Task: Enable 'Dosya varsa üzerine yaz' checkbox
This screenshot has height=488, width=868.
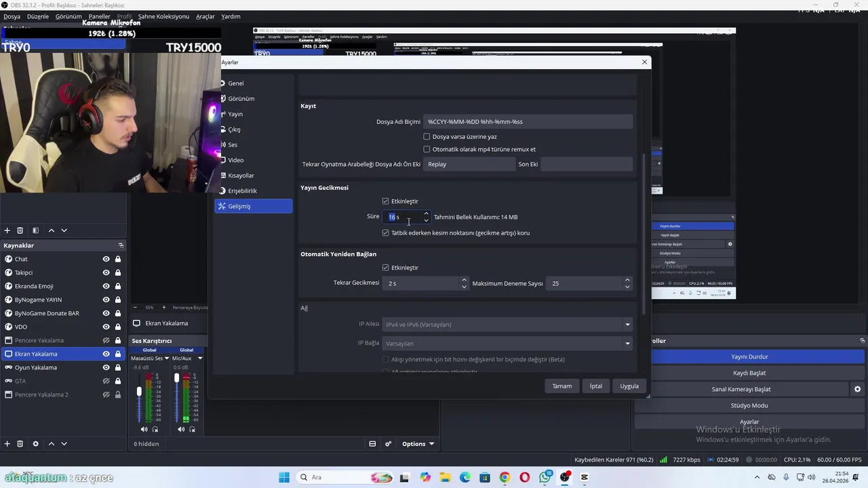Action: (427, 136)
